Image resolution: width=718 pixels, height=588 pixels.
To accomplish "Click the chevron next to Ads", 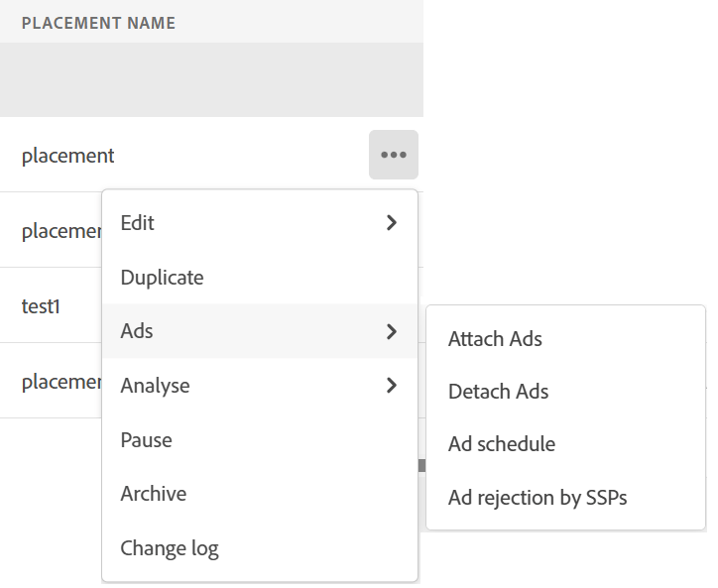I will point(392,331).
